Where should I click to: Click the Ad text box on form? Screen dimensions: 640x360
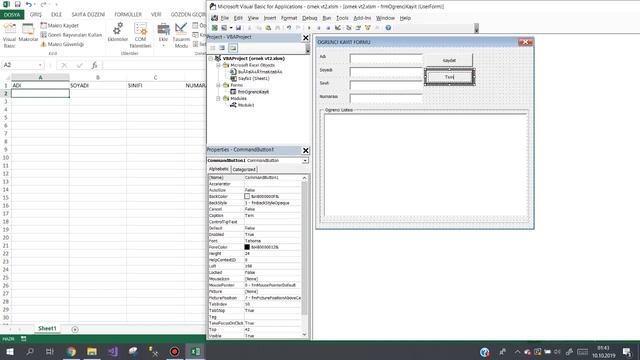386,59
